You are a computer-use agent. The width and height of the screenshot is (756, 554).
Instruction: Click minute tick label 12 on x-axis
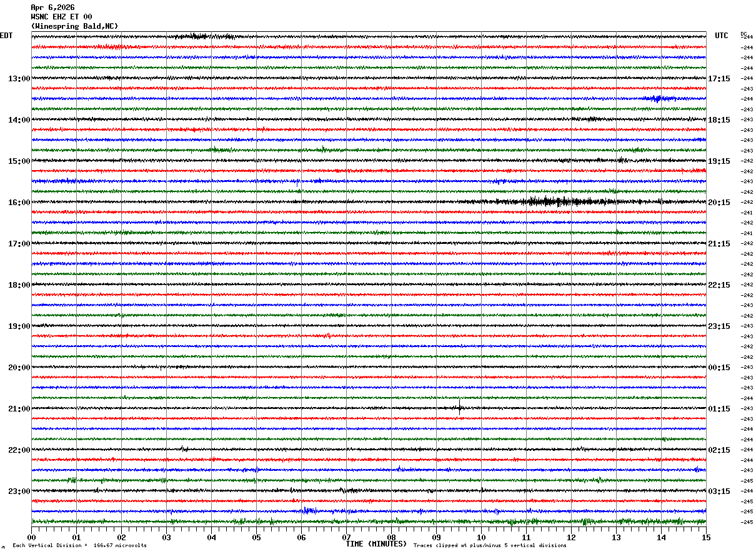click(571, 537)
